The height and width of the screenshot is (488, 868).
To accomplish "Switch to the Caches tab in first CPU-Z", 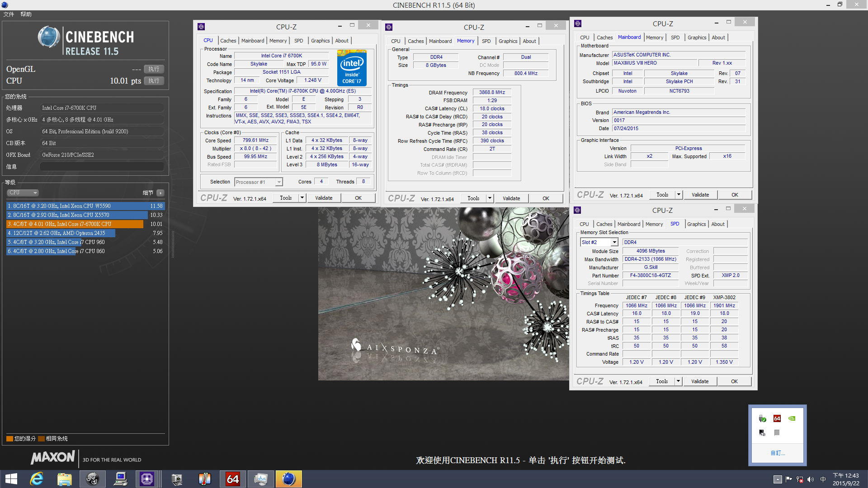I will coord(228,41).
